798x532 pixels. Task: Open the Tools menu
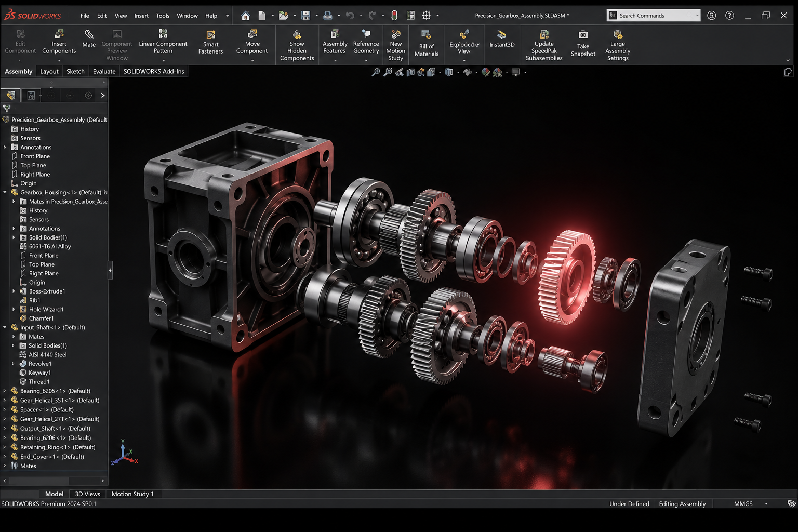coord(163,16)
